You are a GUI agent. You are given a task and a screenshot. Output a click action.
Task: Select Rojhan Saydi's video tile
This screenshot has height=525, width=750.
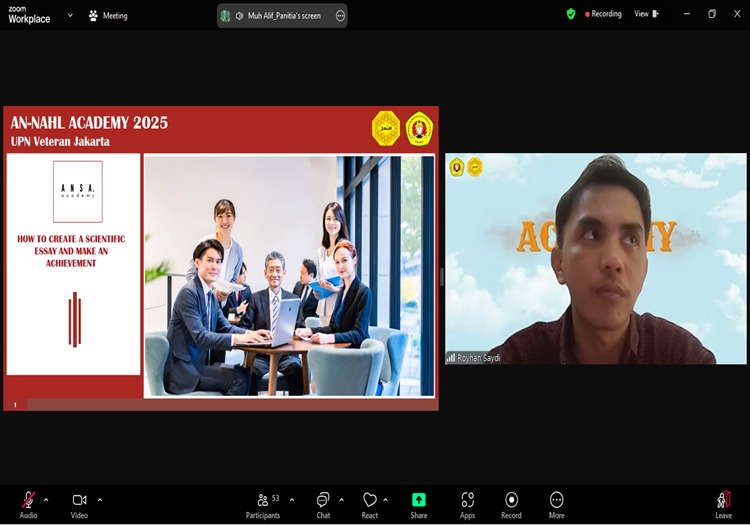595,258
